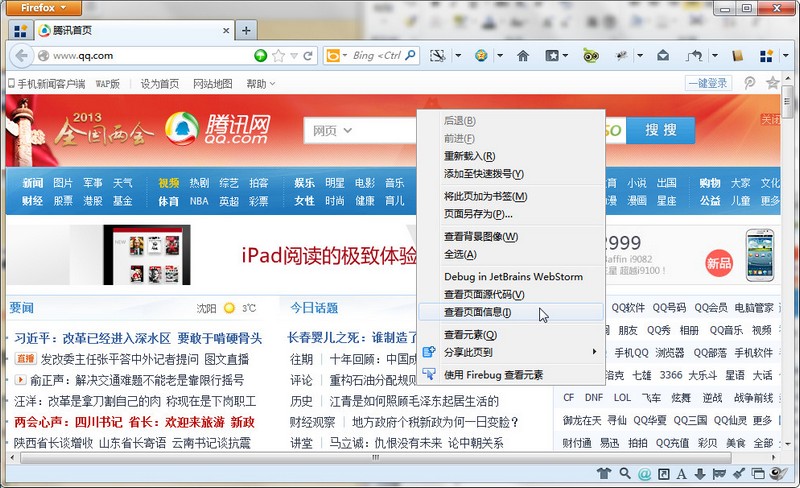This screenshot has width=800, height=488.
Task: Click the t-shirt theme icon in status bar
Action: pos(604,473)
